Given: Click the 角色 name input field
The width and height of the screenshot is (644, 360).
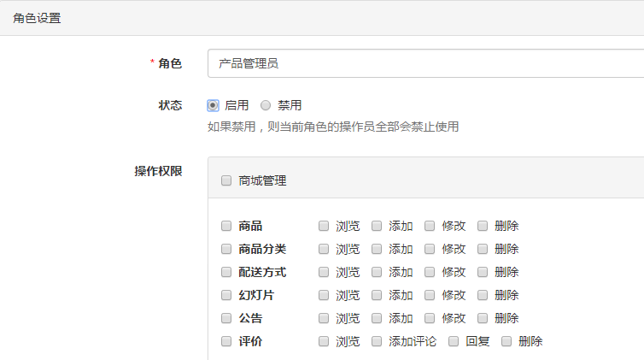Looking at the screenshot, I should pyautogui.click(x=425, y=63).
